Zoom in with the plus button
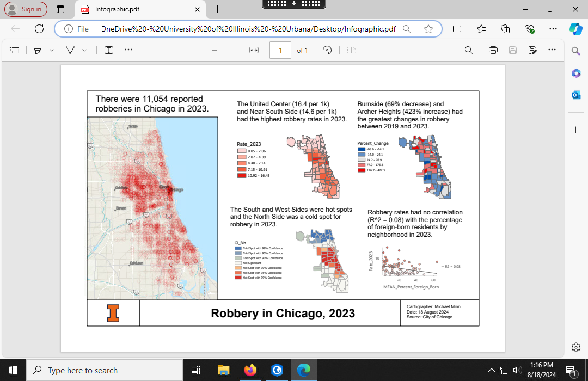 coord(234,50)
